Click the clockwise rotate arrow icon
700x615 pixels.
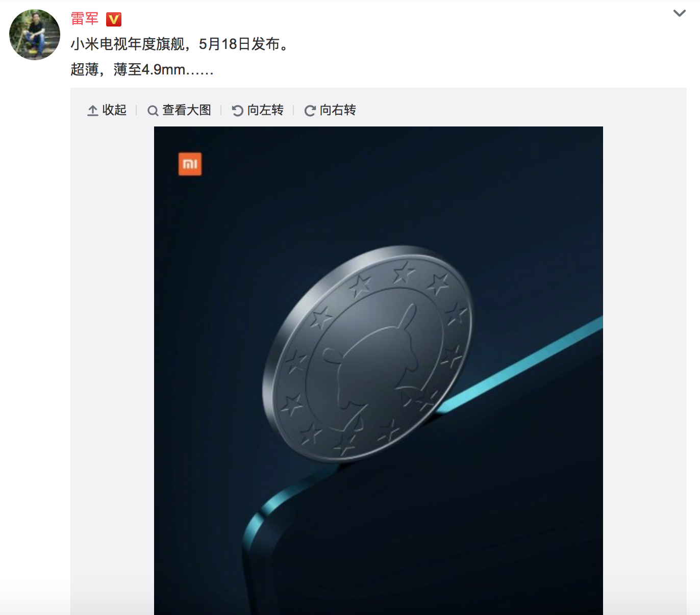[x=310, y=111]
